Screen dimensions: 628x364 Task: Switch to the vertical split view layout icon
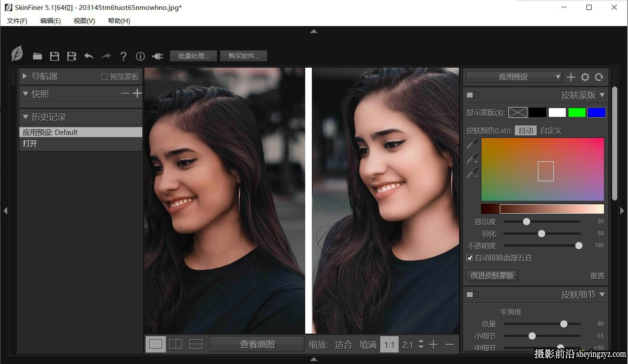tap(176, 344)
